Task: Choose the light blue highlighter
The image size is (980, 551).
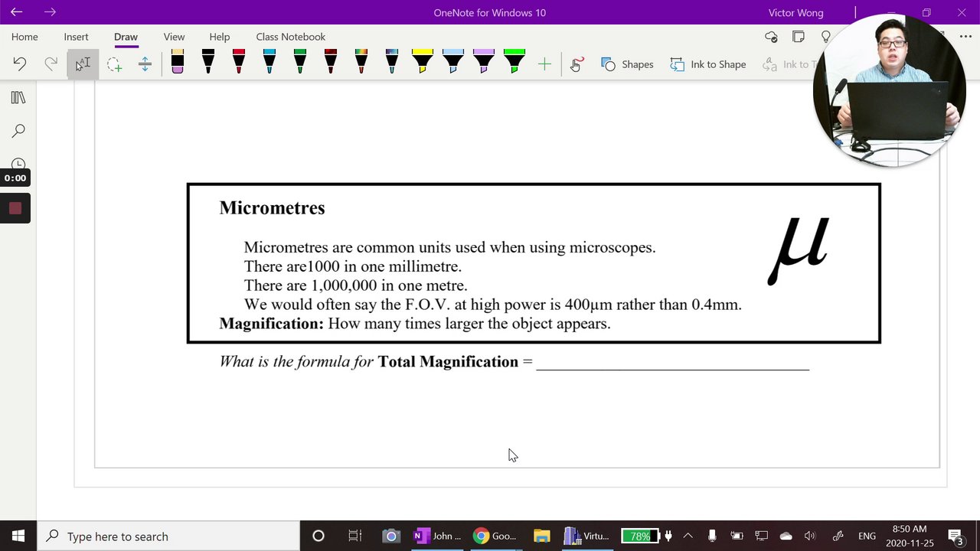Action: point(453,62)
